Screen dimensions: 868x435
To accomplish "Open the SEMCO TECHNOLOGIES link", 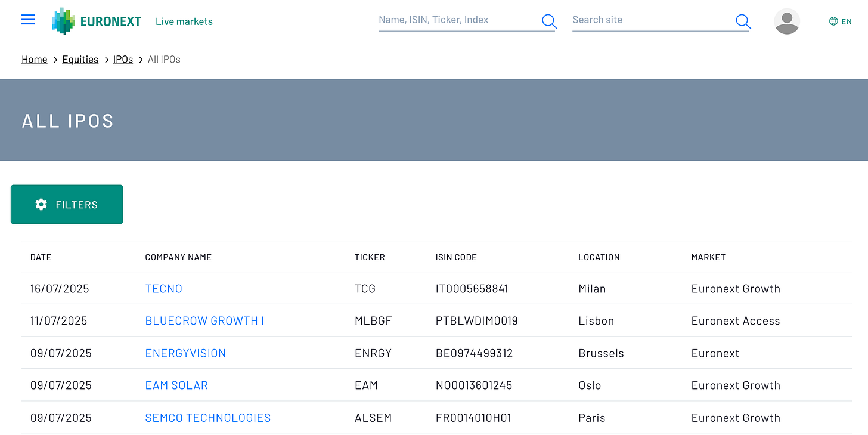I will [x=208, y=418].
